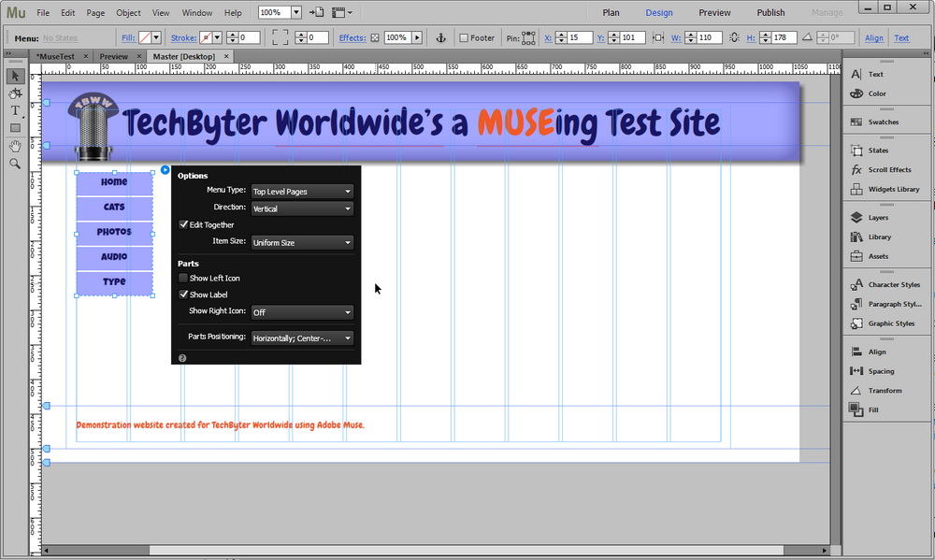The width and height of the screenshot is (935, 560).
Task: Click Publish in the top bar
Action: (770, 12)
